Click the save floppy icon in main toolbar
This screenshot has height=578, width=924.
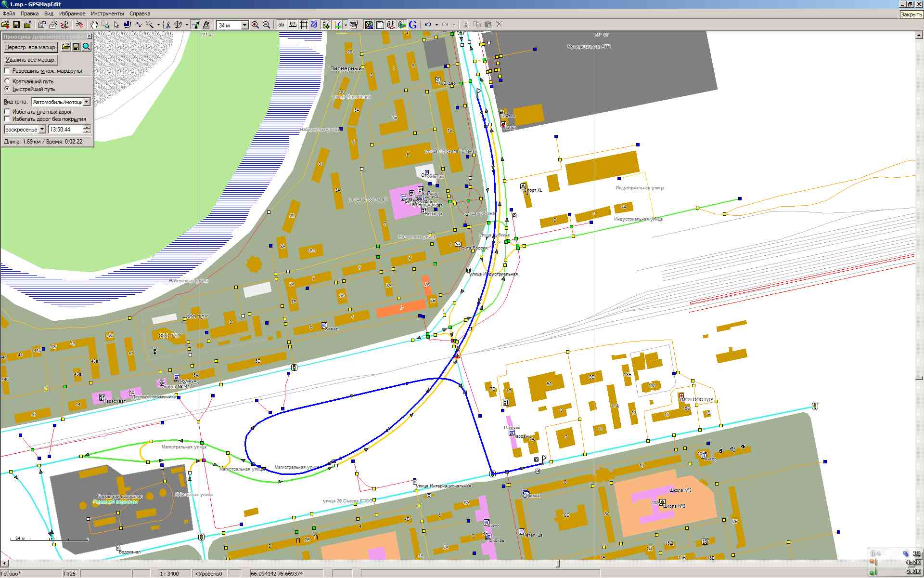click(16, 25)
